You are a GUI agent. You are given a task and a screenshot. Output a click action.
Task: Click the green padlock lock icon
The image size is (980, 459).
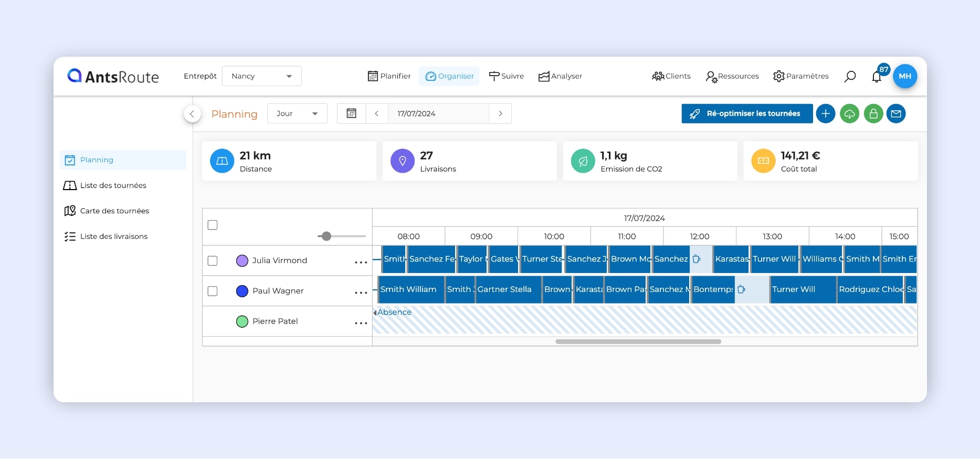[873, 113]
